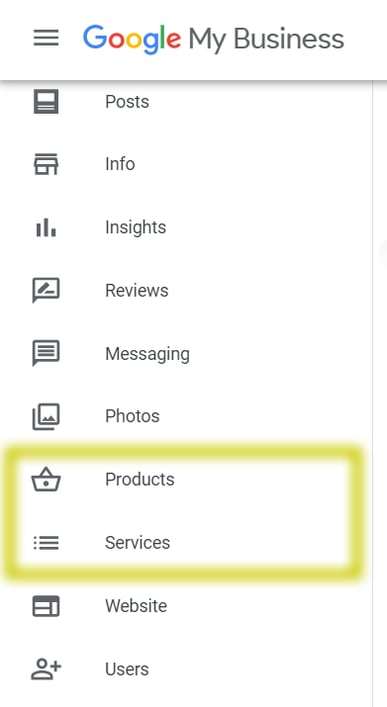Click the Users add-person icon

46,669
